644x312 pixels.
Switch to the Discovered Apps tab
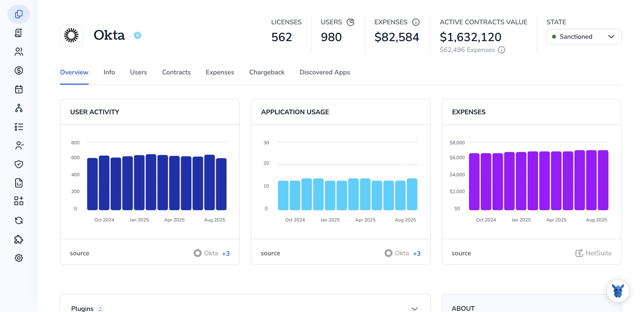pyautogui.click(x=325, y=73)
